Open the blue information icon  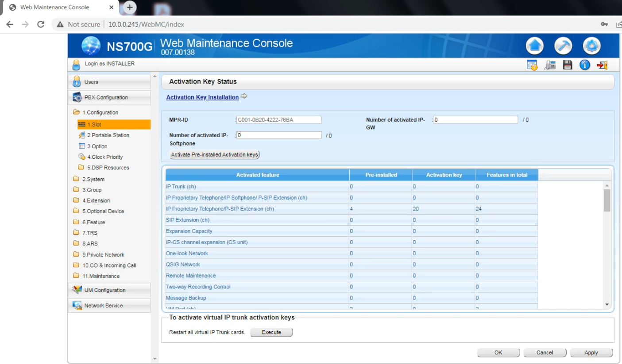tap(585, 65)
